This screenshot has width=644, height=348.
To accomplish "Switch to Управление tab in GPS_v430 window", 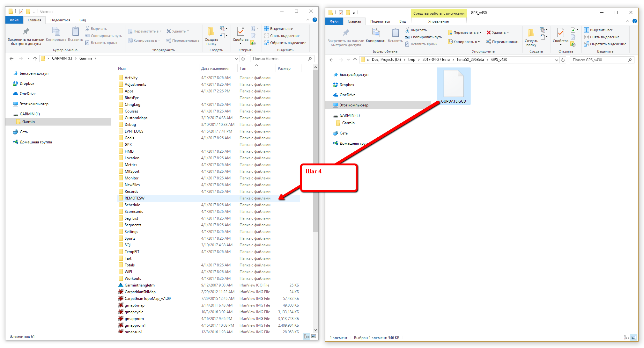I will point(438,21).
